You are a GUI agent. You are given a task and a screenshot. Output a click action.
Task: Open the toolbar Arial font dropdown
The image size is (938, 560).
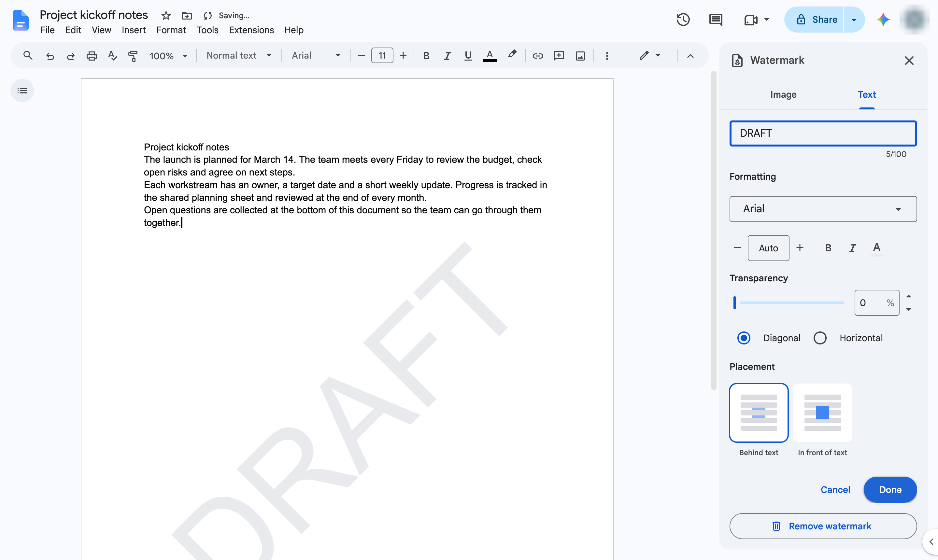pyautogui.click(x=316, y=55)
